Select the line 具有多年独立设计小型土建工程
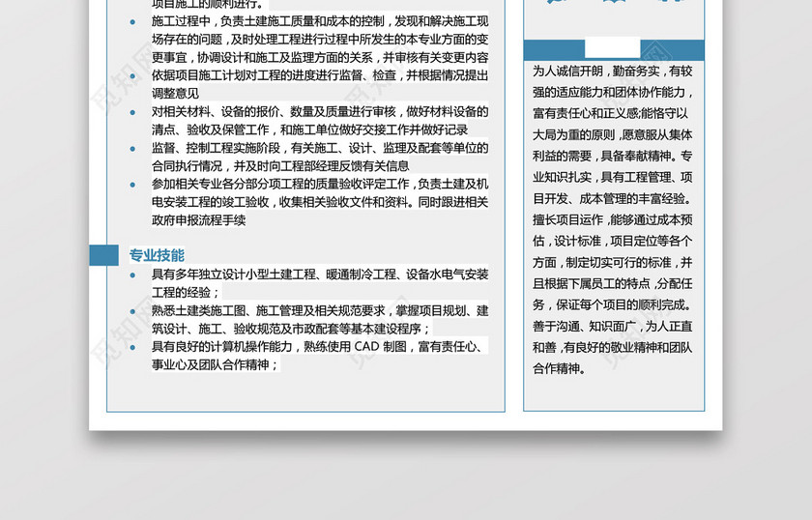 (x=320, y=274)
